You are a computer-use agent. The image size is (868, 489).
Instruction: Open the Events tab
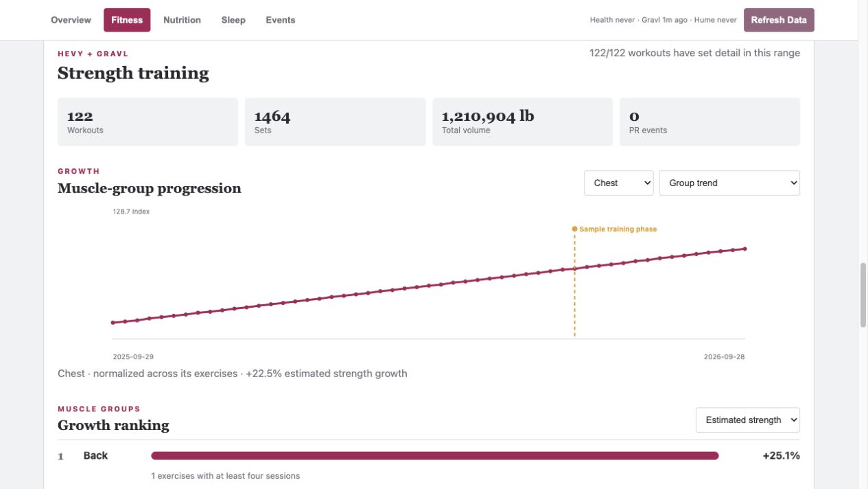click(x=281, y=20)
